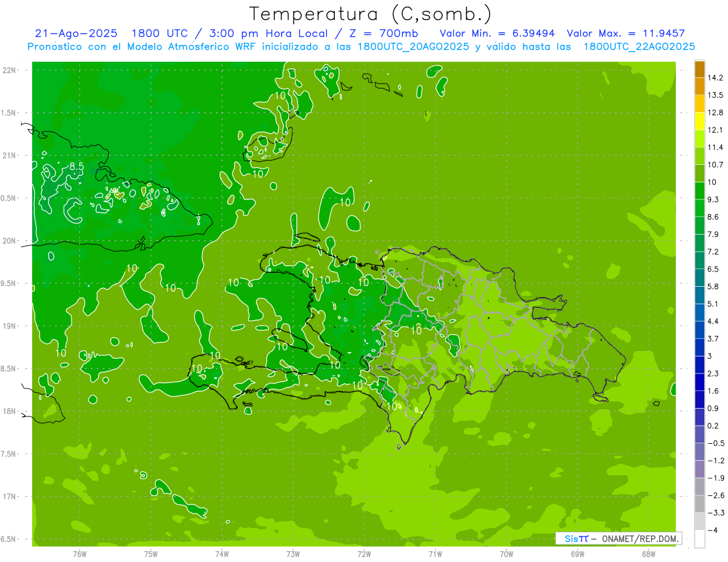
Task: Click the '70W' longitude axis label
Action: (506, 554)
